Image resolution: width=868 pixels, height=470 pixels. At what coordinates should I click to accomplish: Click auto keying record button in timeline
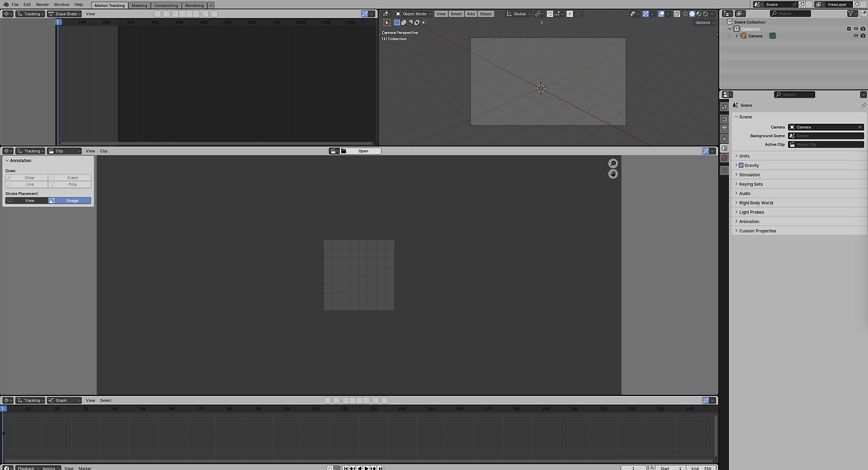tap(330, 468)
